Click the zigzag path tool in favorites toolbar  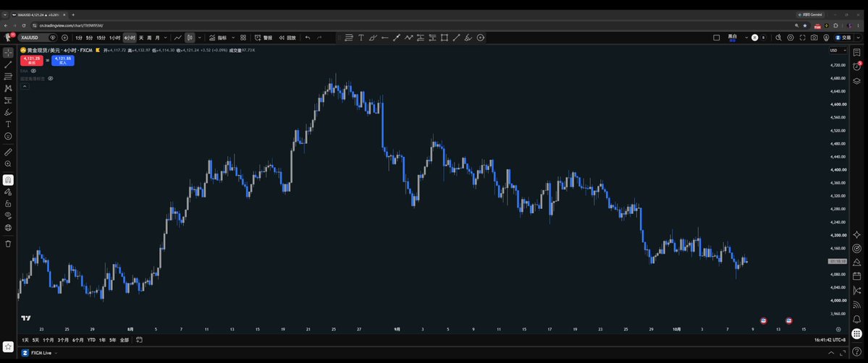pos(408,38)
